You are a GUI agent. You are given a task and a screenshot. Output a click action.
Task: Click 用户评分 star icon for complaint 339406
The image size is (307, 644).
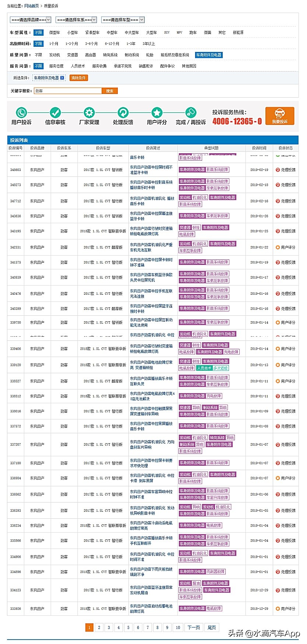(278, 349)
